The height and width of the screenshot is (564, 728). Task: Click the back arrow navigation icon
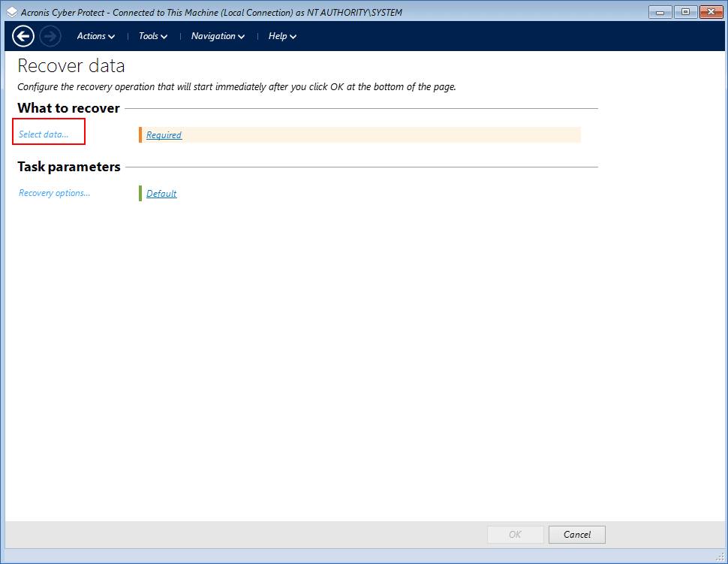pos(23,36)
